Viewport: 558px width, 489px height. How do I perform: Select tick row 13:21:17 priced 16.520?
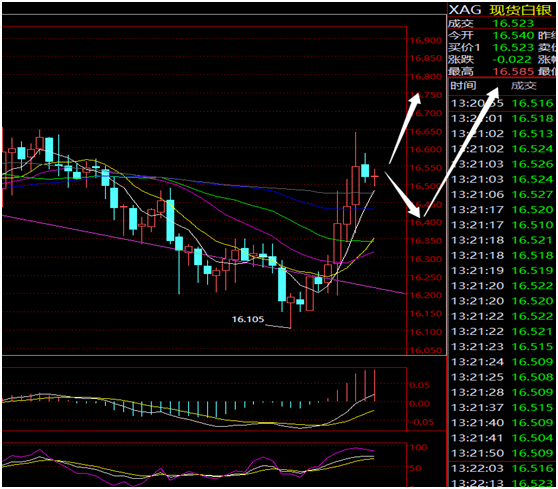point(502,210)
